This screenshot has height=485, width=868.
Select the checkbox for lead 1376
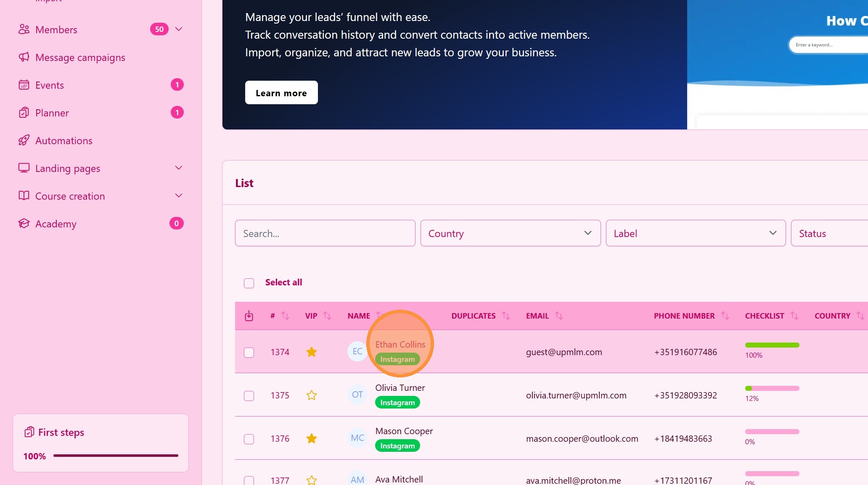pos(249,439)
